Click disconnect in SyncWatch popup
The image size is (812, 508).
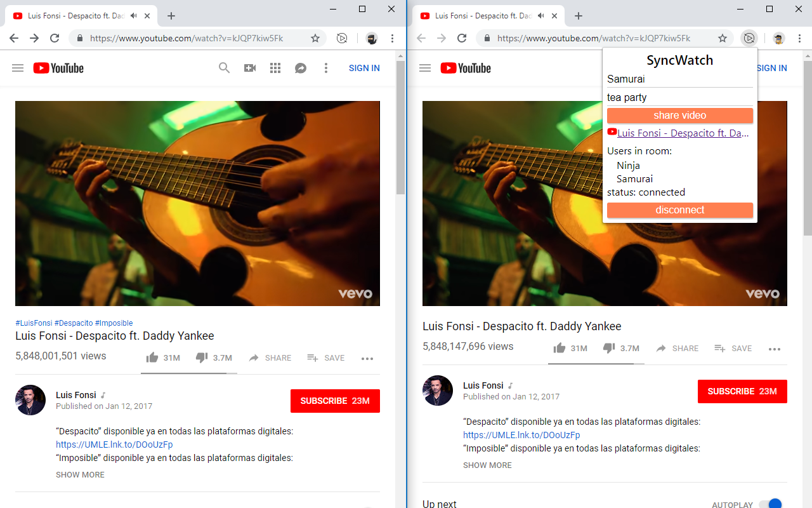pyautogui.click(x=680, y=210)
